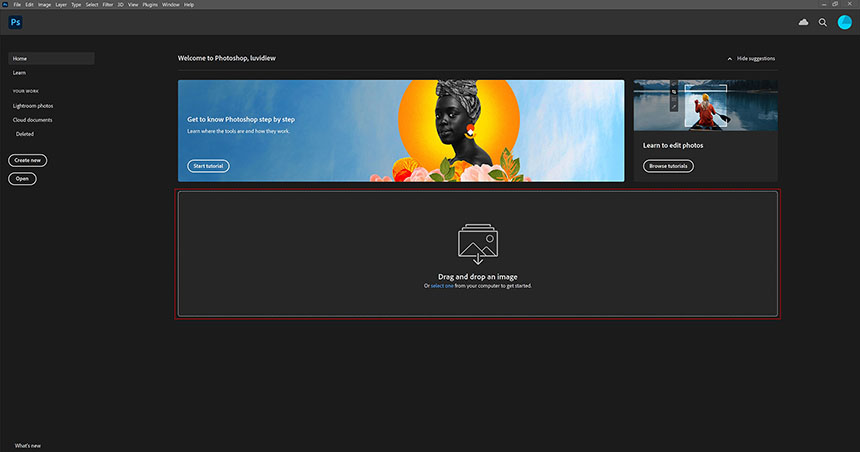Open the File menu
This screenshot has width=860, height=452.
(x=17, y=4)
